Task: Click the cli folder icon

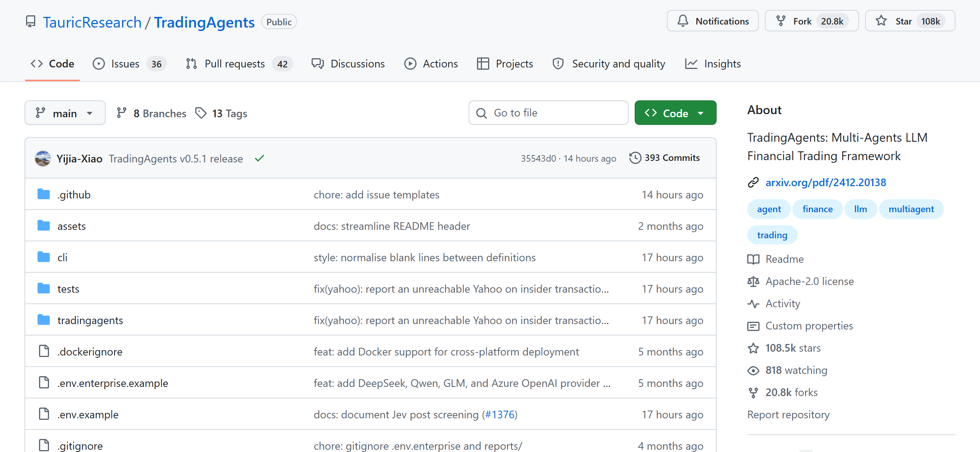Action: 44,257
